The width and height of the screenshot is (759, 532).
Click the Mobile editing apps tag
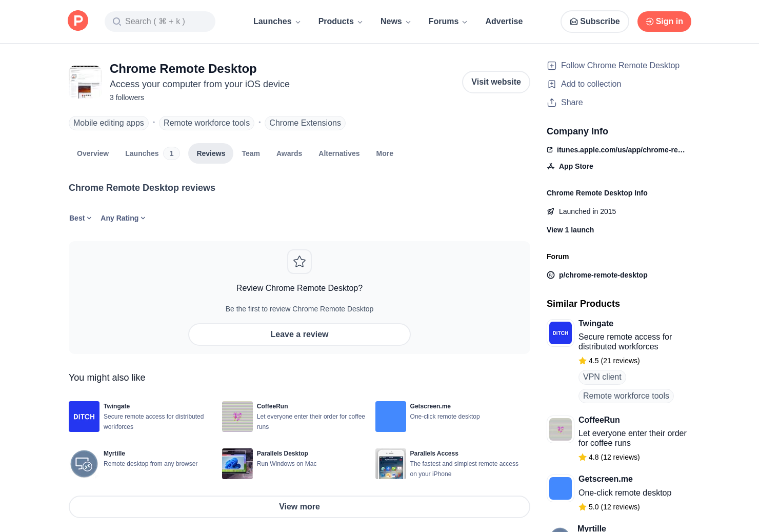coord(109,123)
